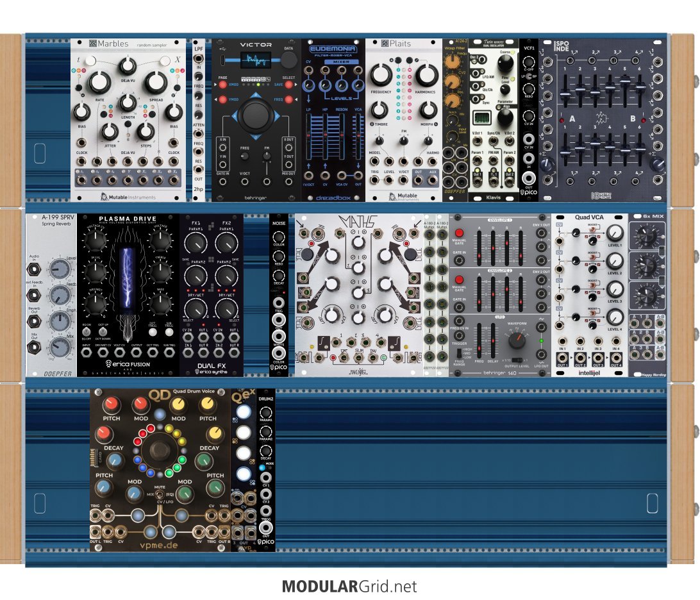Viewport: 700px width, 600px height.
Task: Select the Audio In jack on A-199 SPRV
Action: 33,269
